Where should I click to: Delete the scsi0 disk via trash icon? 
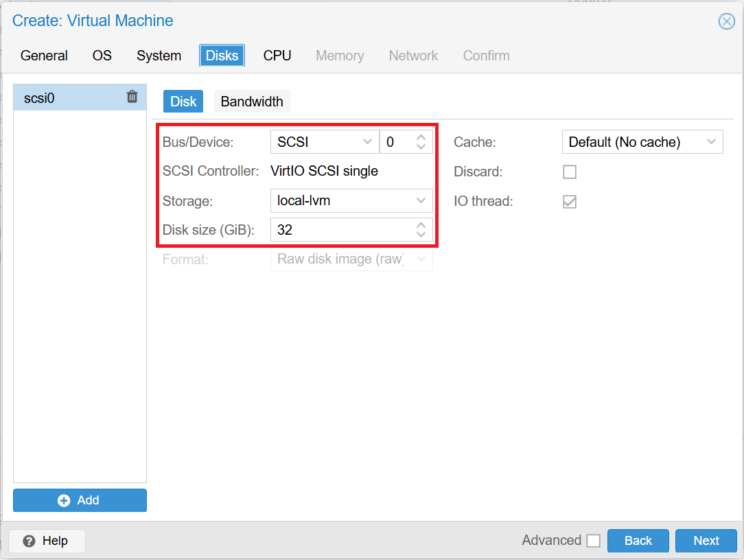point(132,97)
